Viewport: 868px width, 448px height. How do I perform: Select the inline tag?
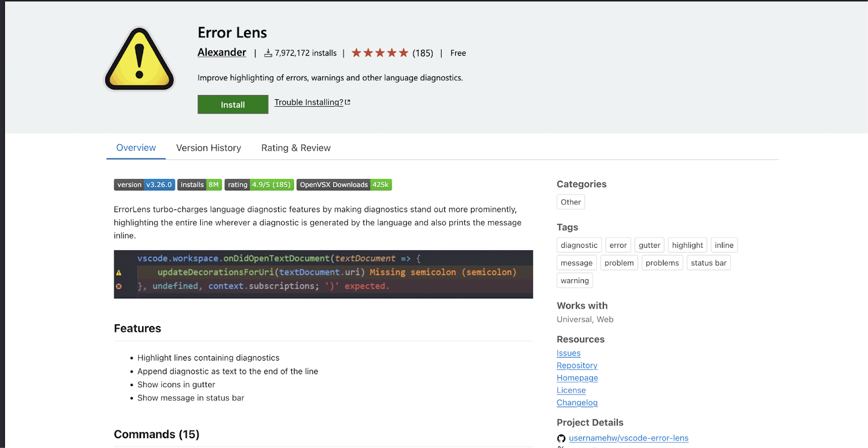point(724,245)
